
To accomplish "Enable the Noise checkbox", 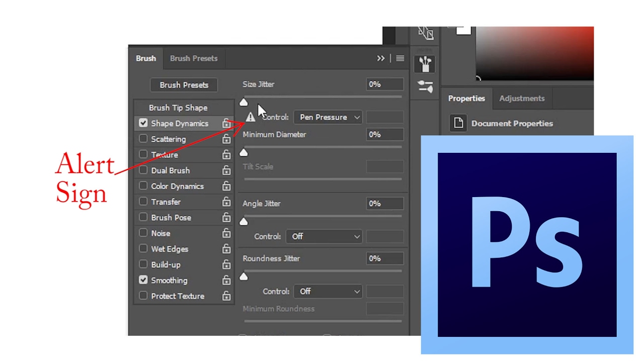I will pos(143,233).
